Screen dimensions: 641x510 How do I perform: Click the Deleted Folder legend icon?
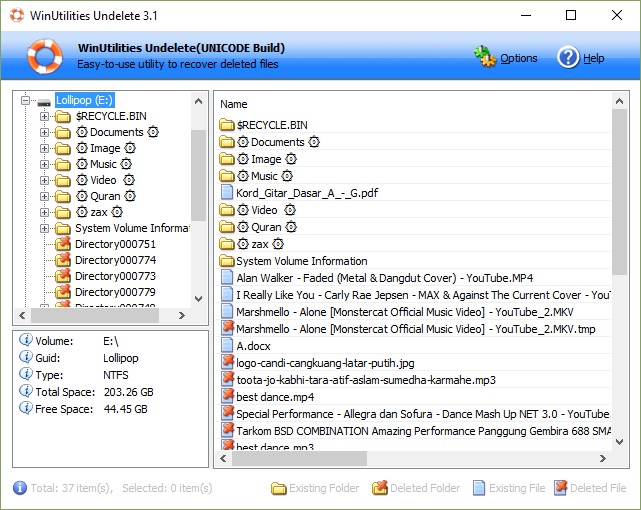379,488
